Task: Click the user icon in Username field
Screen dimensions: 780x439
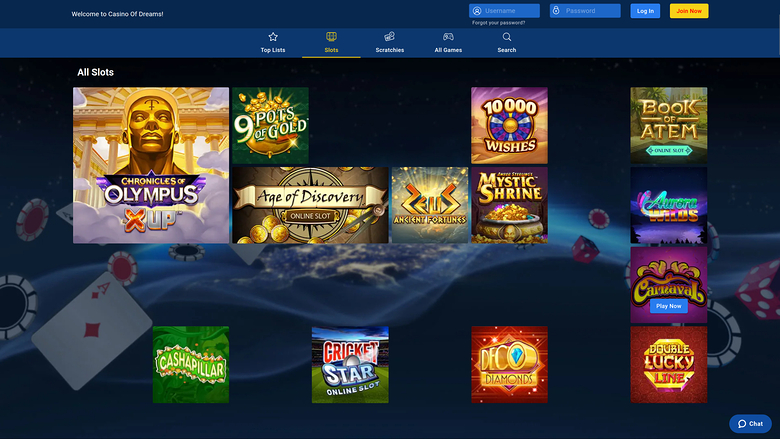Action: (477, 10)
